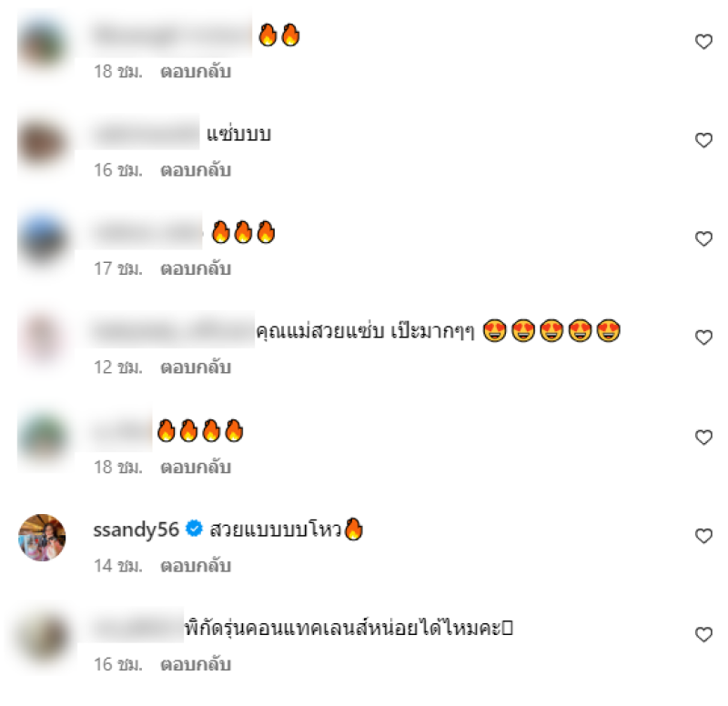Like the four-flame emoji comment
Image resolution: width=728 pixels, height=706 pixels.
[703, 438]
